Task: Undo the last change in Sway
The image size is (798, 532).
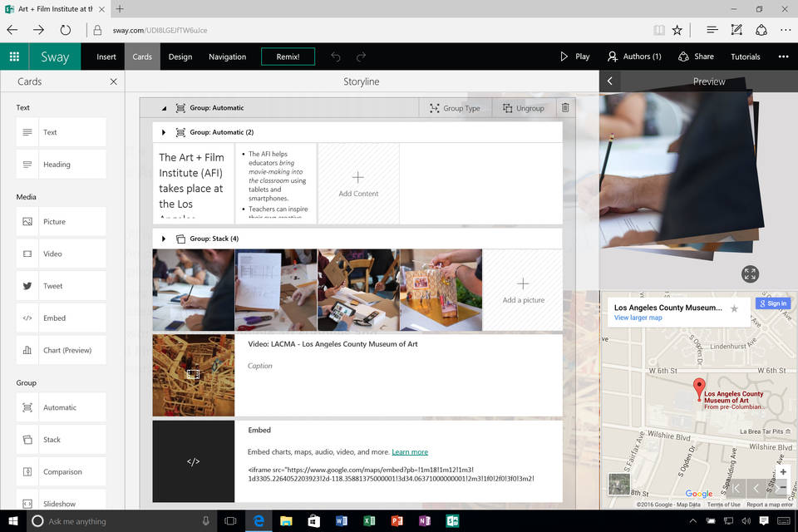Action: click(336, 57)
